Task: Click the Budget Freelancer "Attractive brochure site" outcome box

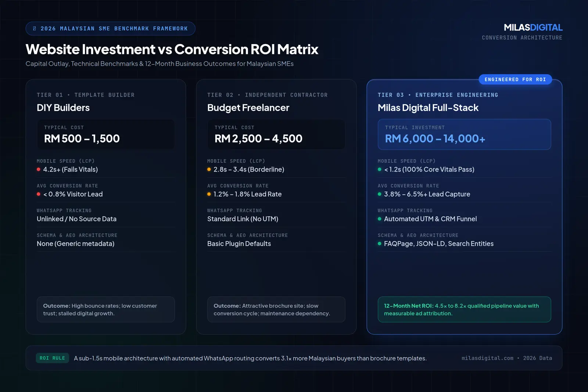Action: point(276,309)
